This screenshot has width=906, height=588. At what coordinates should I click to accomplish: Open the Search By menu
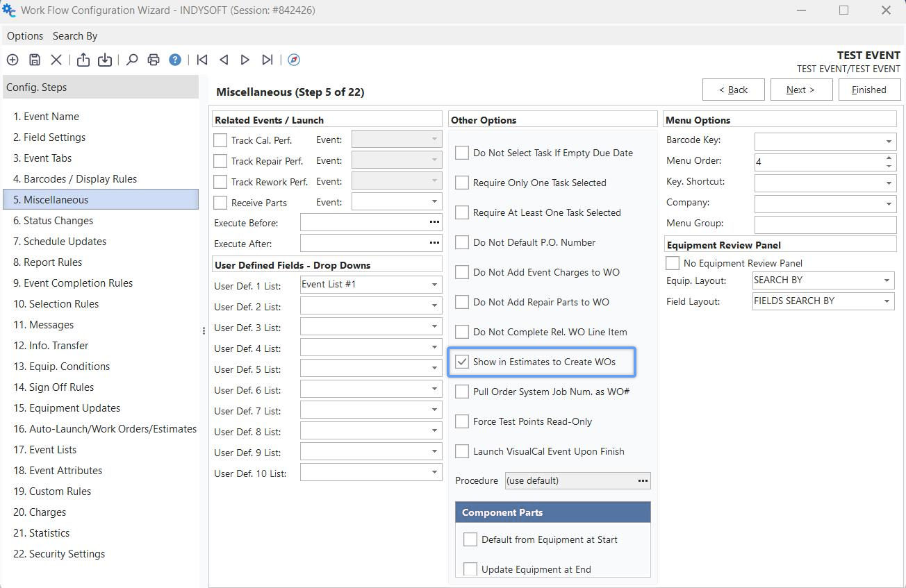tap(75, 36)
